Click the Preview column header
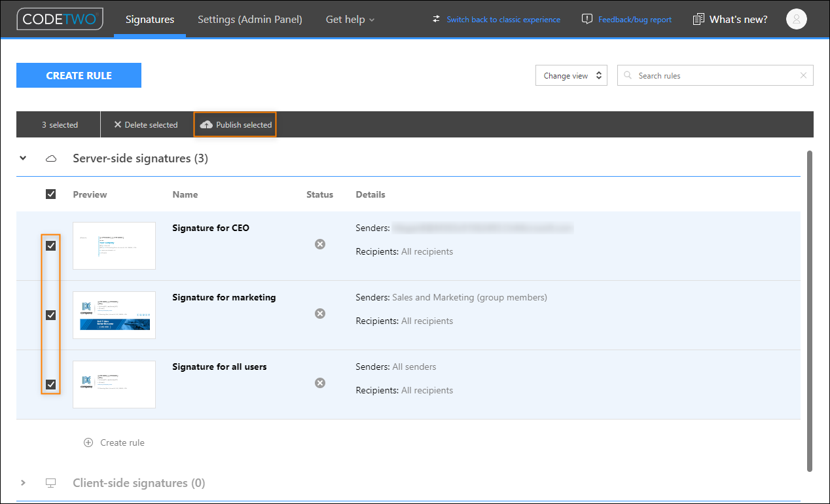This screenshot has width=830, height=504. [90, 194]
